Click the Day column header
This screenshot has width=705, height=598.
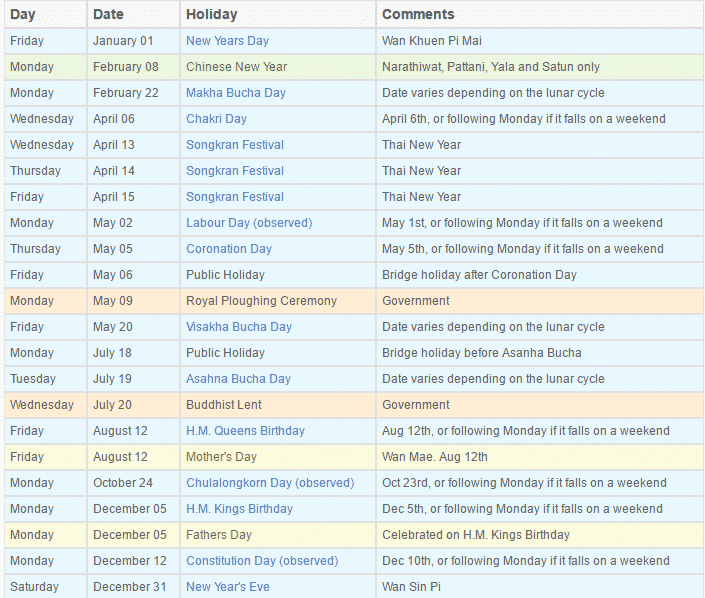click(x=45, y=14)
